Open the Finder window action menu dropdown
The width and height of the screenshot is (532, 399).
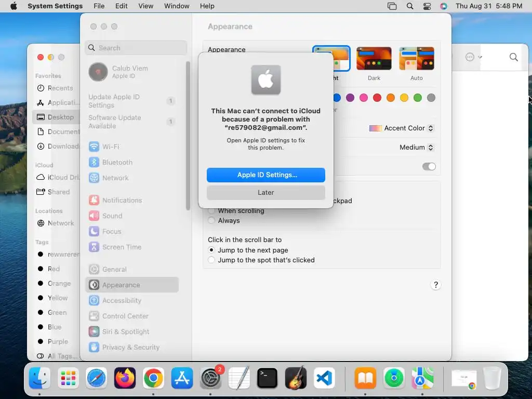click(474, 57)
